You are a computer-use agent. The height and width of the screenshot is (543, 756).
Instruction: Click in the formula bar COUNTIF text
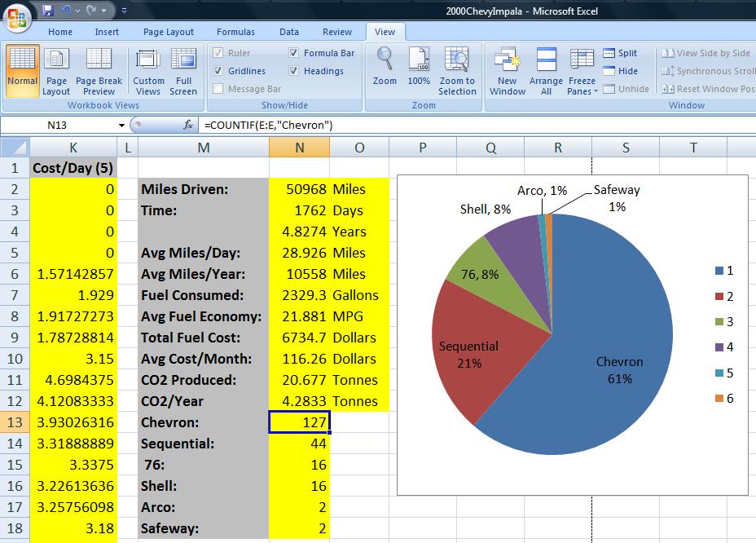tap(269, 126)
